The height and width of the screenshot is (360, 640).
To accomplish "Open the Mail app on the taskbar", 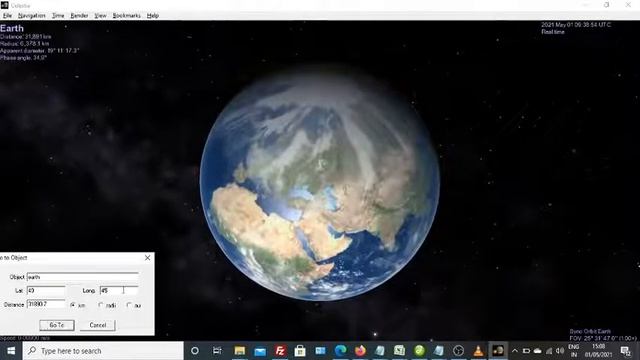I will click(x=260, y=351).
